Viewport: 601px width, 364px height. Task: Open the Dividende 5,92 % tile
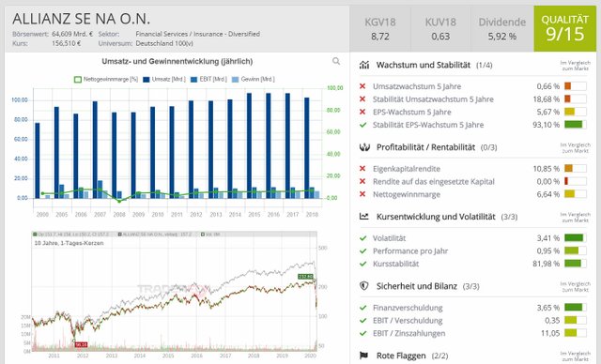(x=502, y=29)
